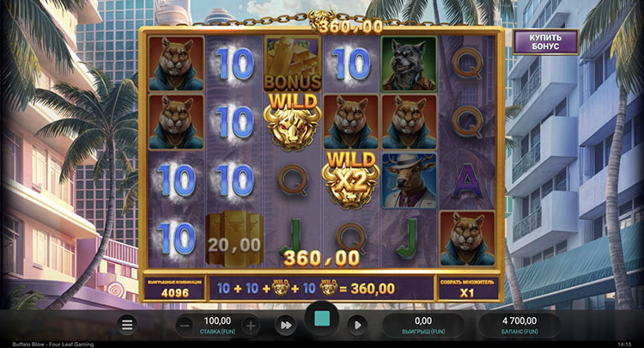644x348 pixels.
Task: Click the 100,00 bet amount field
Action: point(218,325)
